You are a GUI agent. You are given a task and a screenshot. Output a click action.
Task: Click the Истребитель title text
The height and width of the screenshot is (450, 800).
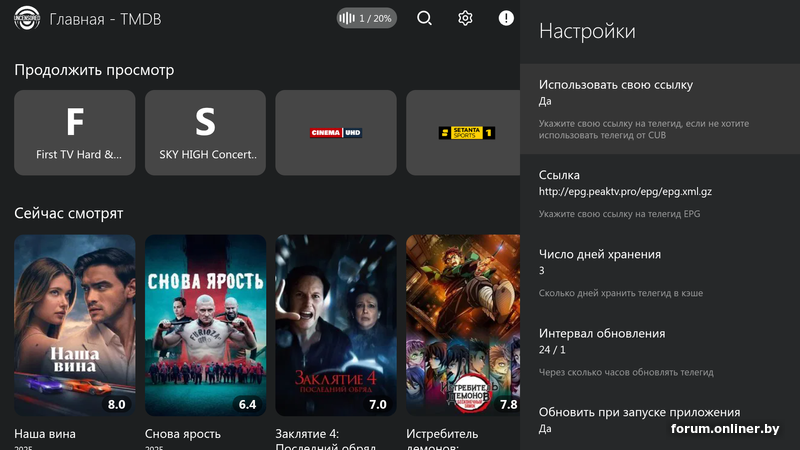coord(442,434)
